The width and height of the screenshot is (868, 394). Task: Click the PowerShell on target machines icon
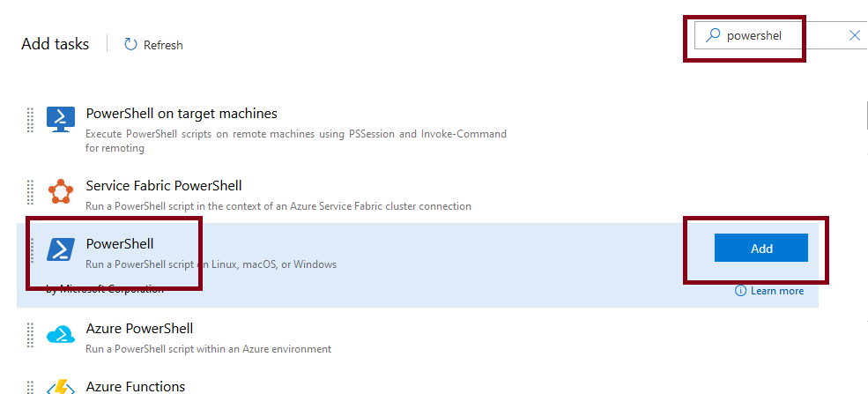[61, 120]
